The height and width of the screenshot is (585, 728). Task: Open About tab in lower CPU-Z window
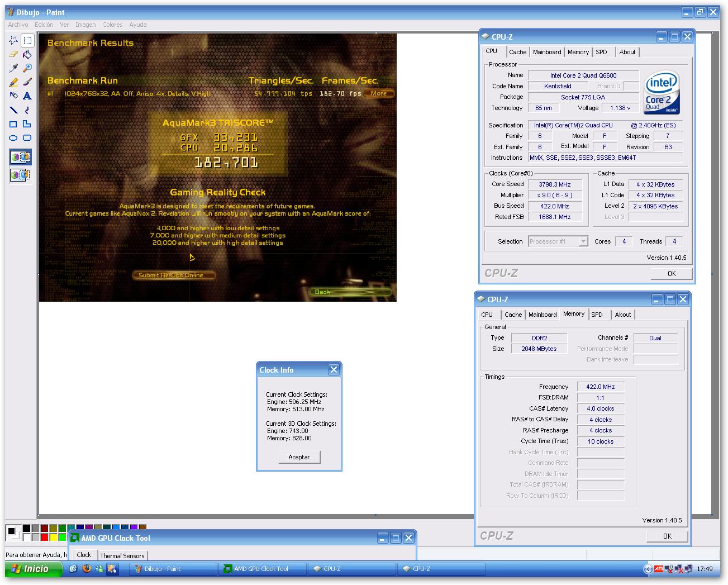[623, 315]
